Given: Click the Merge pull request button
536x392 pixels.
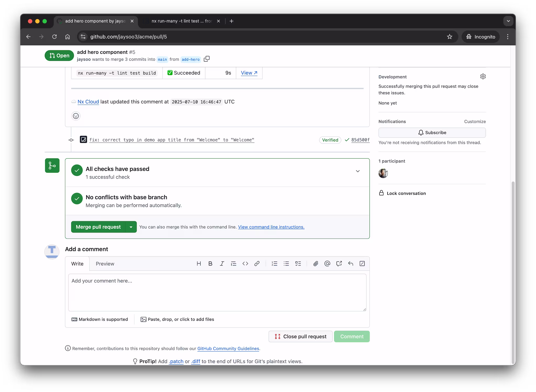Looking at the screenshot, I should click(x=98, y=227).
